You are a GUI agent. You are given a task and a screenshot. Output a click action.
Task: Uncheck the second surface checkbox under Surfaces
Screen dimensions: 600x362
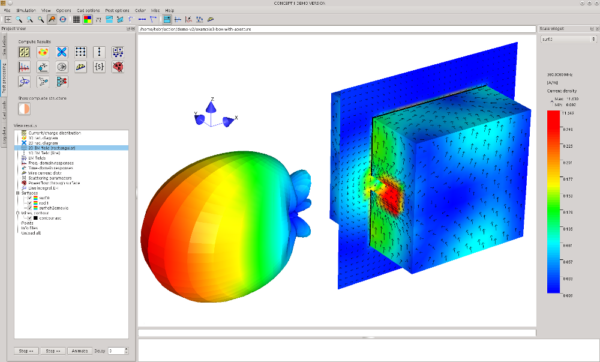coord(30,203)
